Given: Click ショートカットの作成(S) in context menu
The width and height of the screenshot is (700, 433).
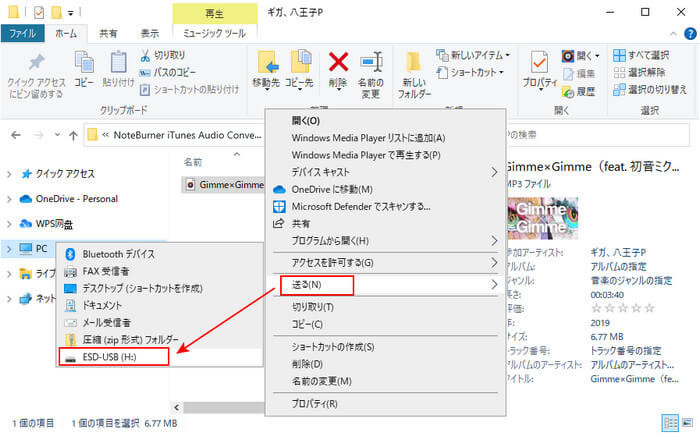Looking at the screenshot, I should pos(386,347).
